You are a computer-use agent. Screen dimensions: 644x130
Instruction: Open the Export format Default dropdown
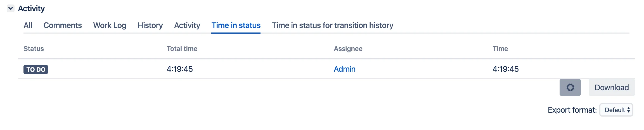pyautogui.click(x=616, y=110)
